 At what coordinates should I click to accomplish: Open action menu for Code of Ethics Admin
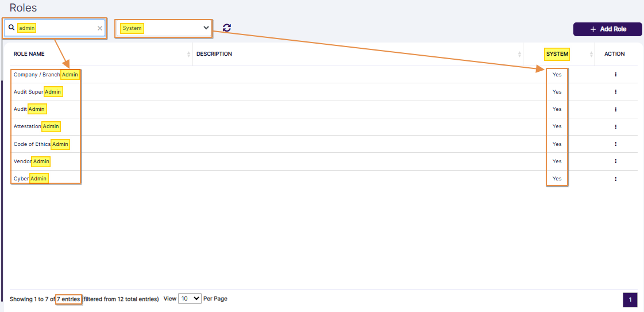615,144
